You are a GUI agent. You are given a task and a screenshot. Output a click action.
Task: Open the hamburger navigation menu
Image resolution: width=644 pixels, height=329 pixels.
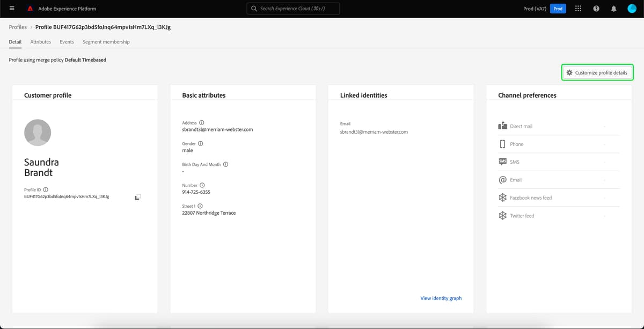coord(11,8)
